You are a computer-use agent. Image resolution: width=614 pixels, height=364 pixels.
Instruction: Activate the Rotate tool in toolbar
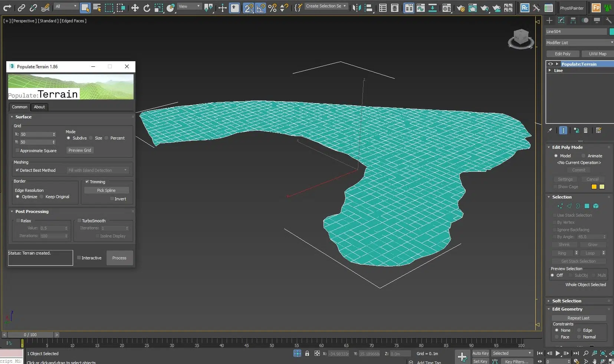click(x=147, y=8)
